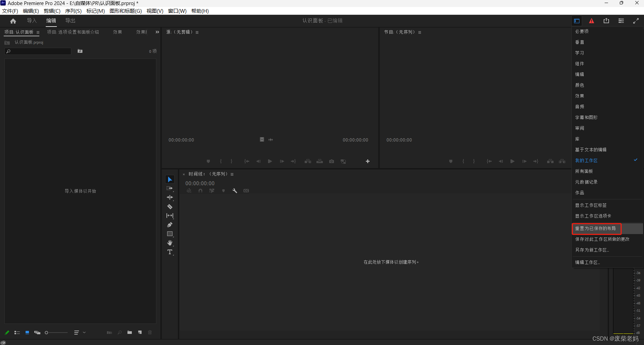Play in the Source monitor

click(x=270, y=161)
